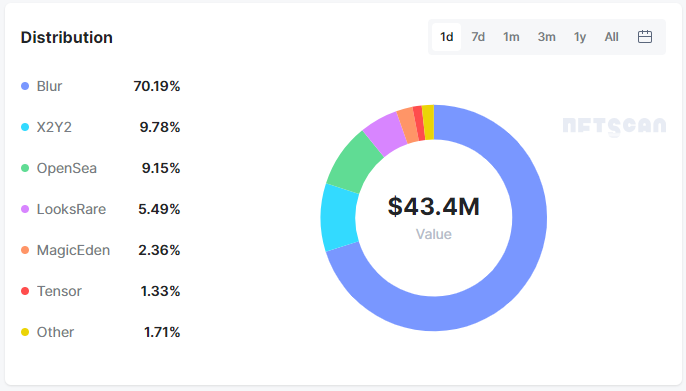Select the 3m time range tab
This screenshot has height=391, width=686.
pos(546,37)
